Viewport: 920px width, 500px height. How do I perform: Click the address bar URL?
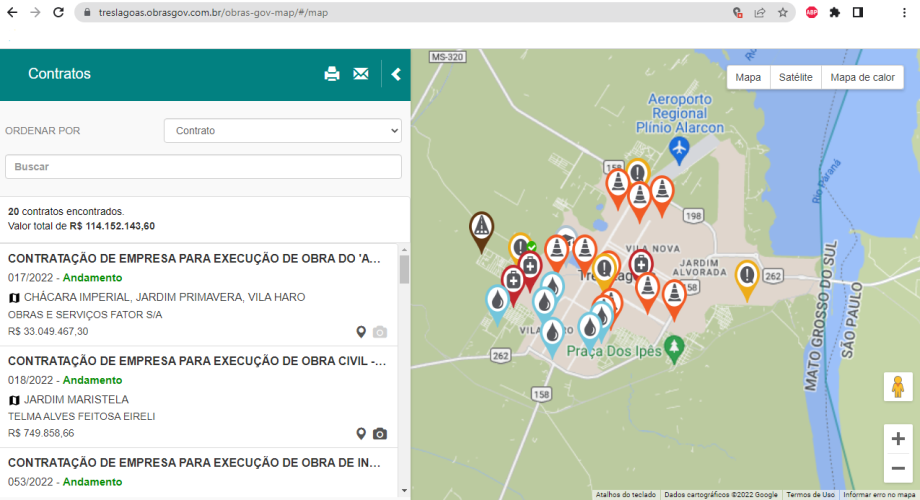(214, 12)
